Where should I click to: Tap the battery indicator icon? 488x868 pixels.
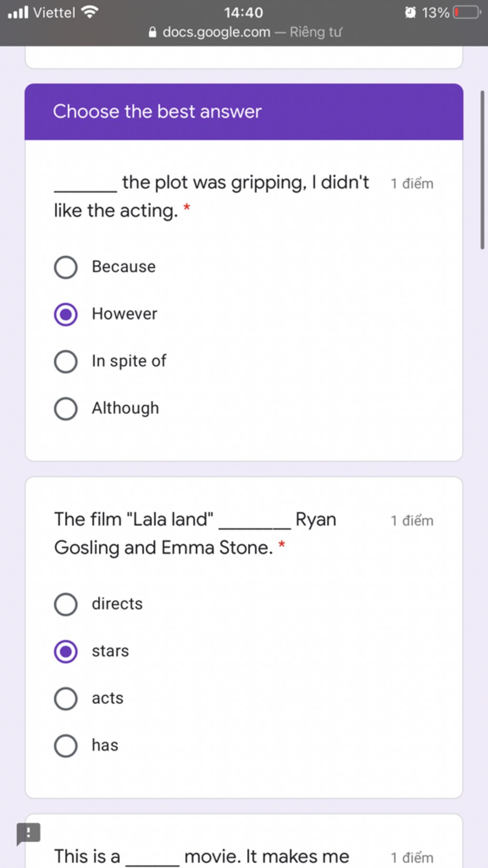click(x=467, y=12)
